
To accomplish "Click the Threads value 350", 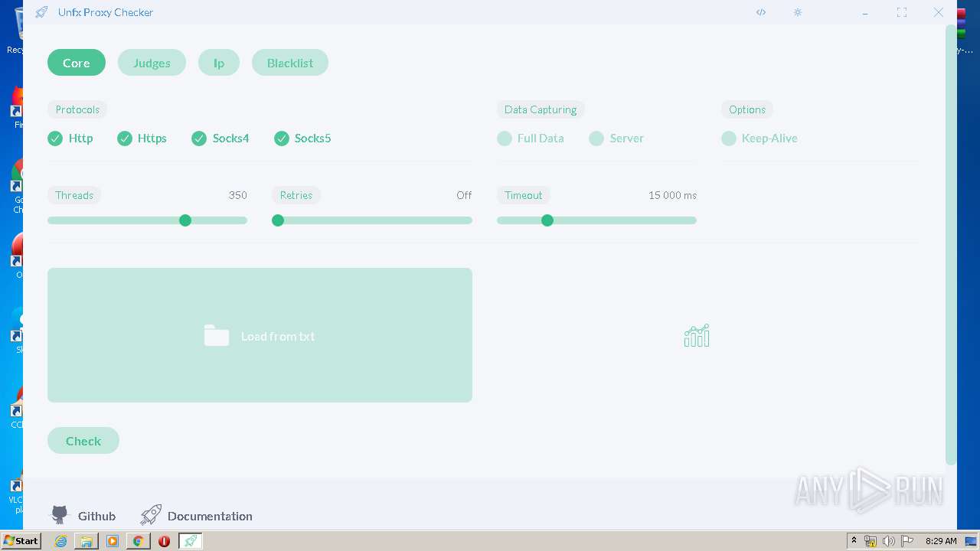I will pos(238,195).
